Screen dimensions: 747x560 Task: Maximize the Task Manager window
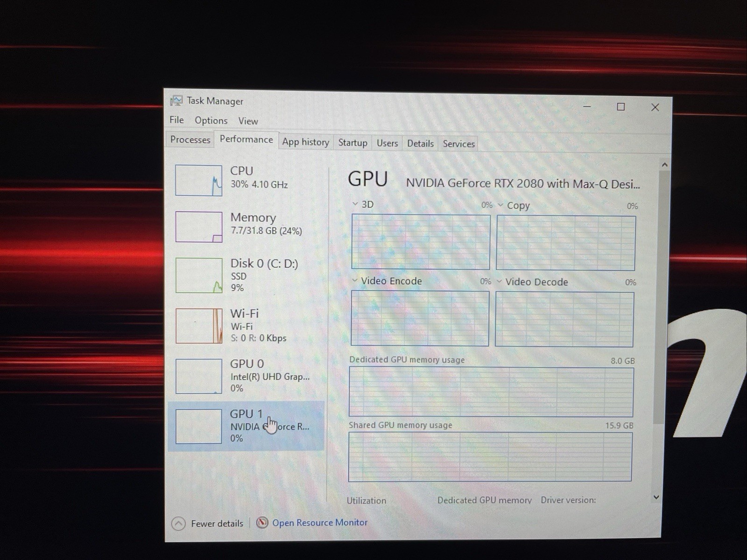621,107
